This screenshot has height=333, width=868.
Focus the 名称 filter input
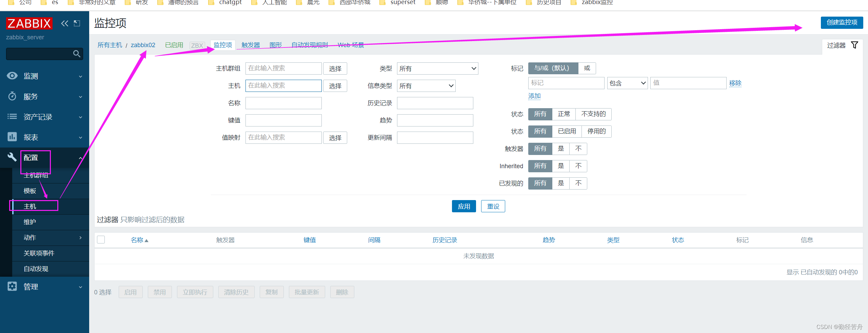coord(283,103)
